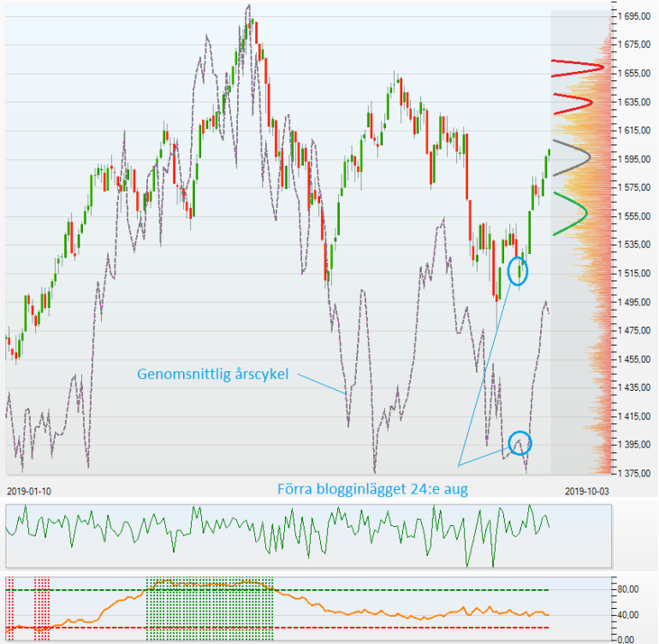This screenshot has width=659, height=644.
Task: Click the 1 535,00 price axis label
Action: click(634, 245)
